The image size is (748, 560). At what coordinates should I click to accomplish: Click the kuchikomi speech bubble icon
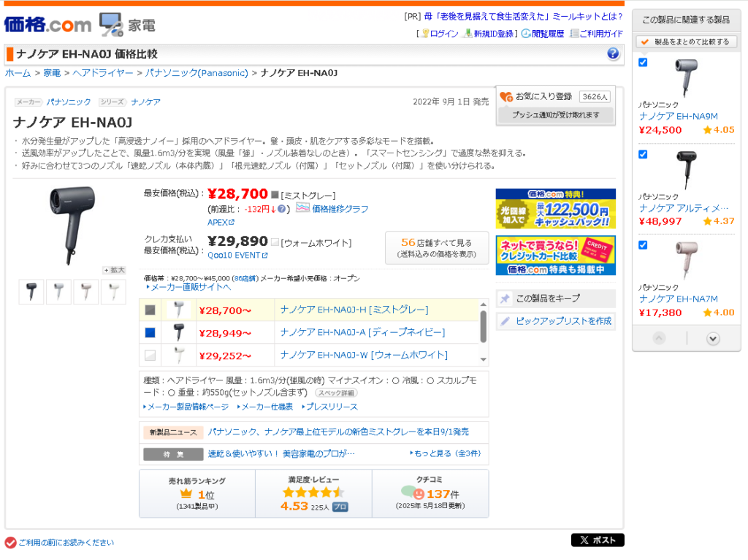[x=413, y=492]
